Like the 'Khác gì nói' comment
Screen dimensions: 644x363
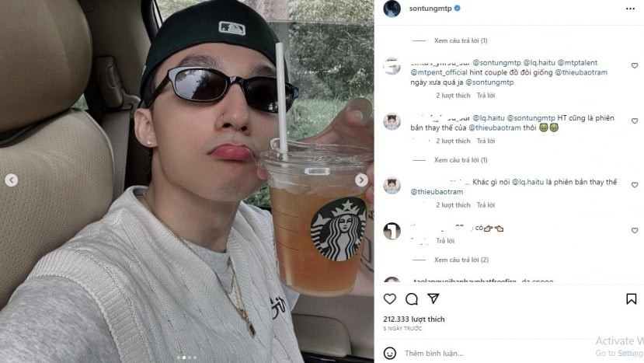point(635,185)
